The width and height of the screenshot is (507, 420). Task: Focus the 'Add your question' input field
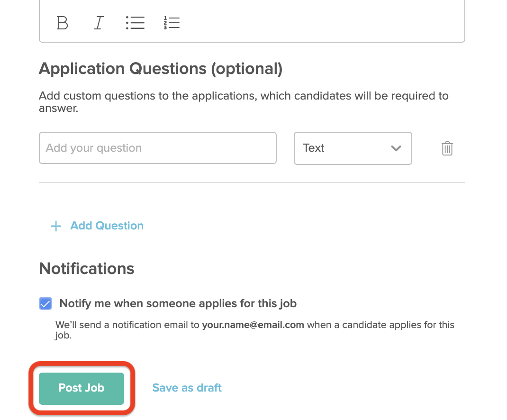(x=158, y=148)
